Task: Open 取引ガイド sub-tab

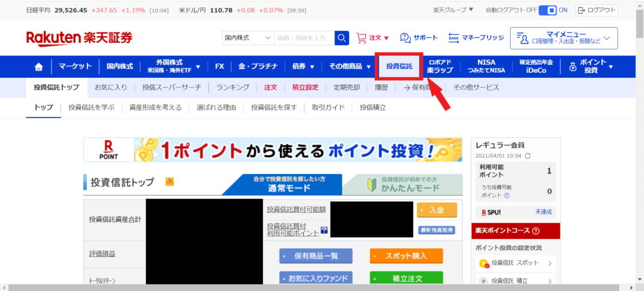Action: 328,108
